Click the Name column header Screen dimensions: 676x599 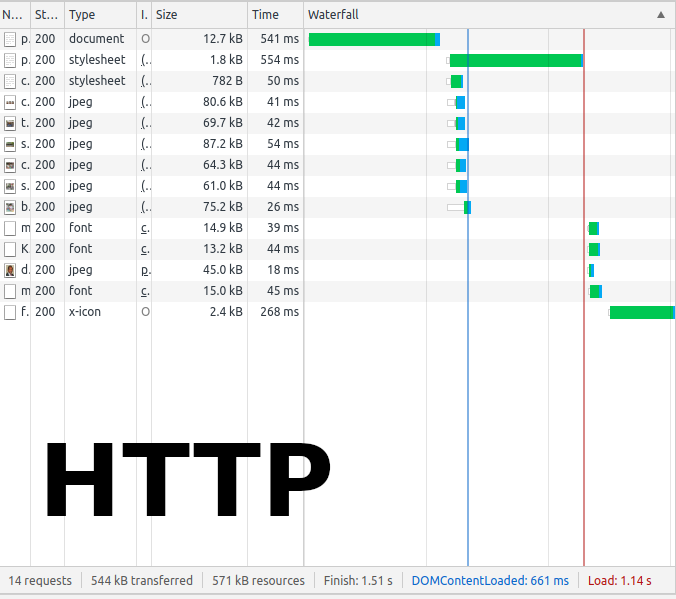[15, 15]
